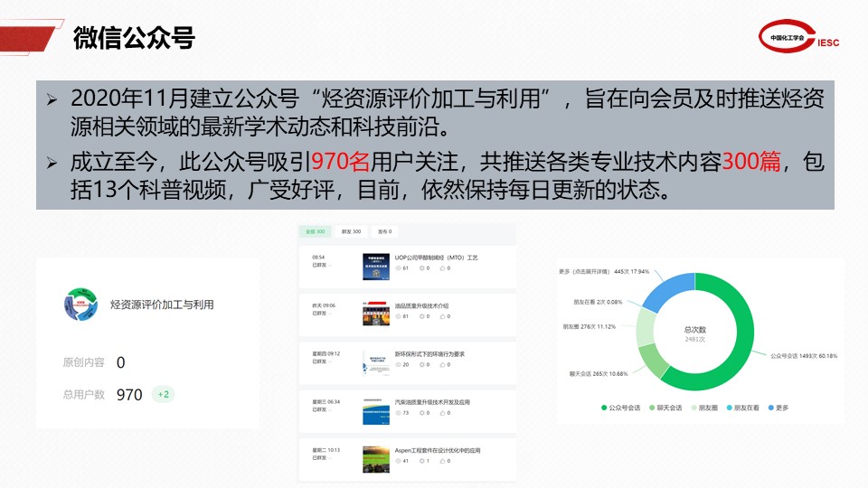Switch to the 发布 0 tab

coord(385,232)
